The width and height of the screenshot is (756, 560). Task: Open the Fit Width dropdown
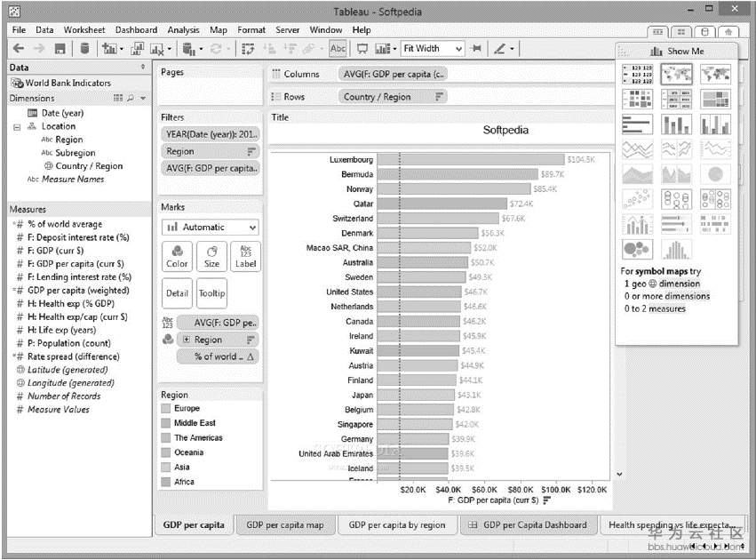click(x=433, y=49)
